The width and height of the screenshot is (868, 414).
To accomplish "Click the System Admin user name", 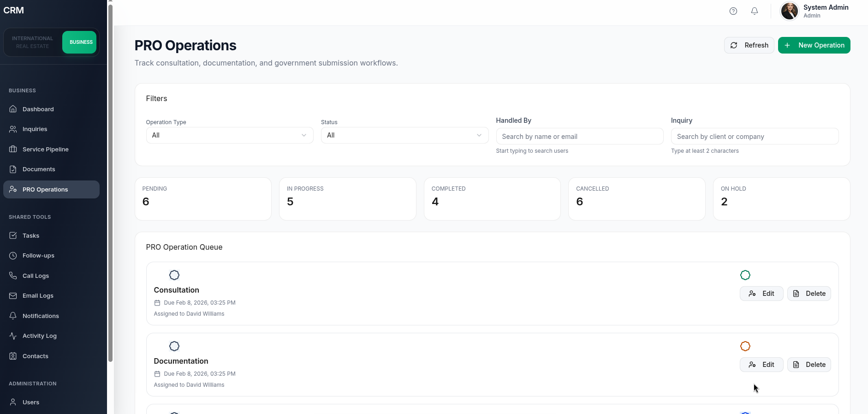I will (x=826, y=7).
